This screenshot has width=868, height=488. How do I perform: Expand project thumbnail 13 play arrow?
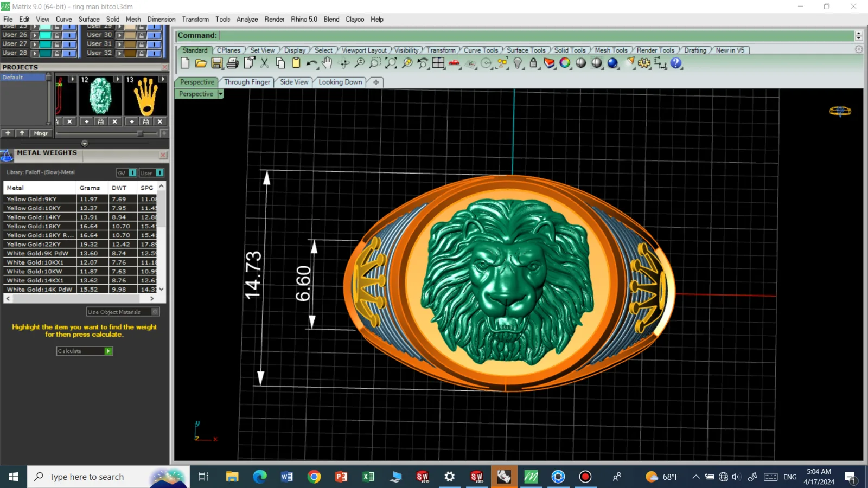click(x=162, y=79)
